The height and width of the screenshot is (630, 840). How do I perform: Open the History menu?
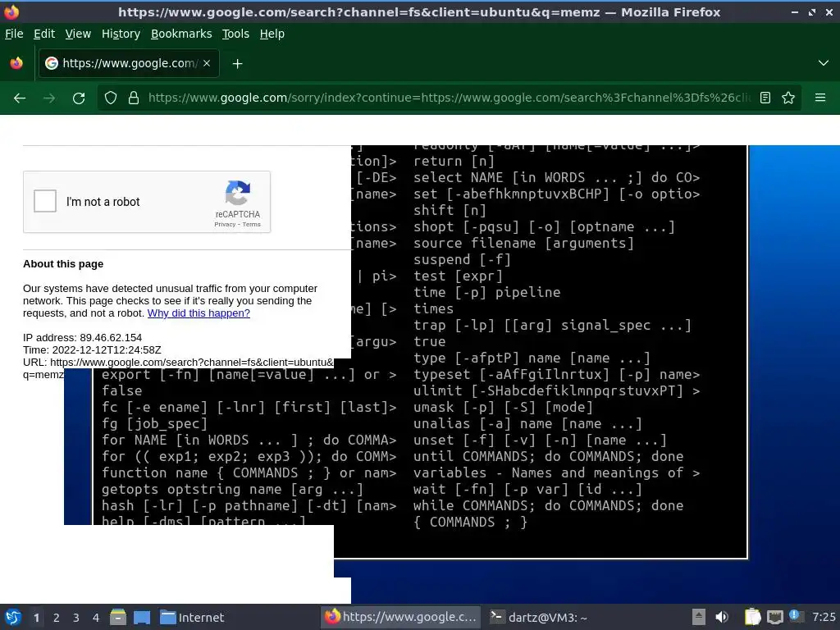(x=121, y=34)
